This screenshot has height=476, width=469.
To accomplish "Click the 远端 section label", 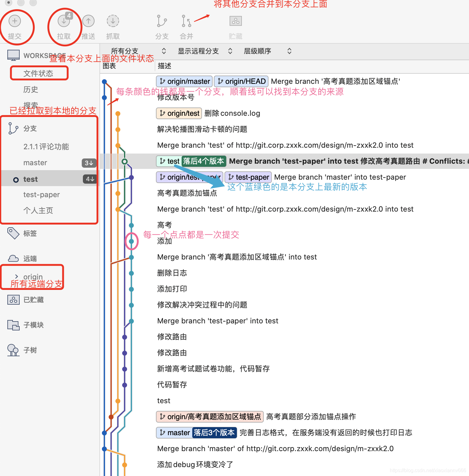I will pyautogui.click(x=30, y=259).
